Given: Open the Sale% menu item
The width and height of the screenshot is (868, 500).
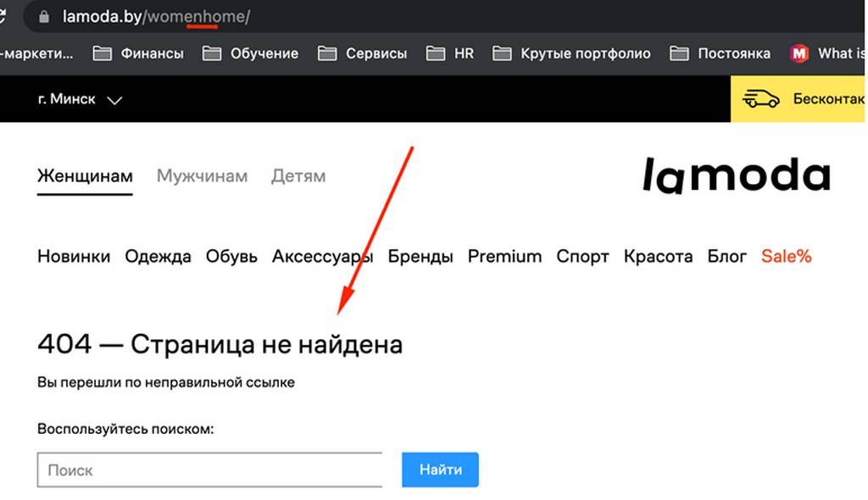Looking at the screenshot, I should click(x=786, y=257).
